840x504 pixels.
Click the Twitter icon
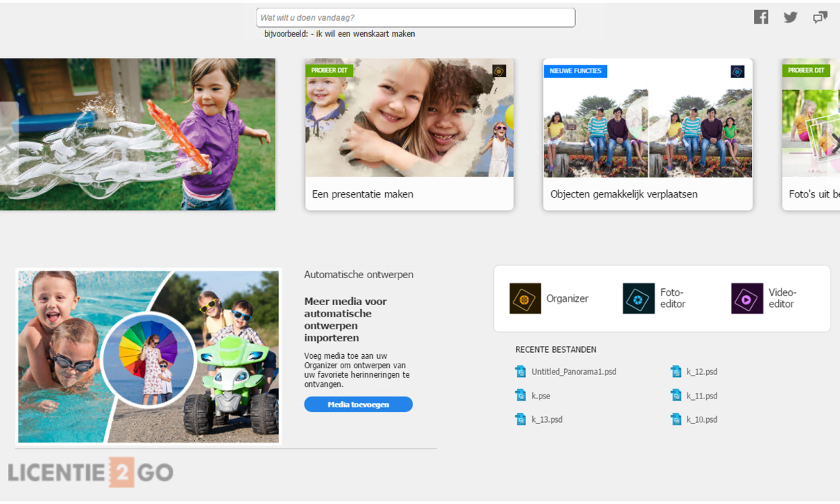pos(790,17)
